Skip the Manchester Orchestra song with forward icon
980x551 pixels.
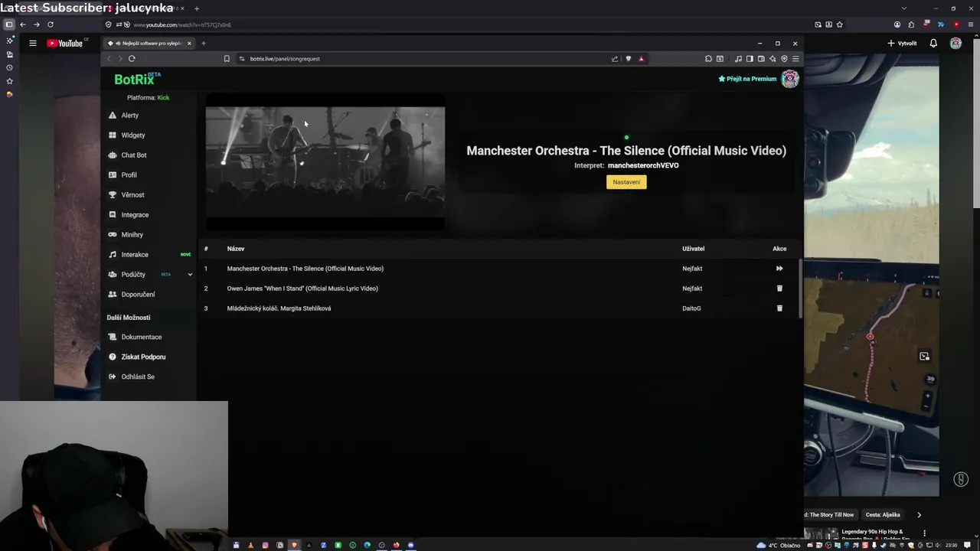point(779,269)
